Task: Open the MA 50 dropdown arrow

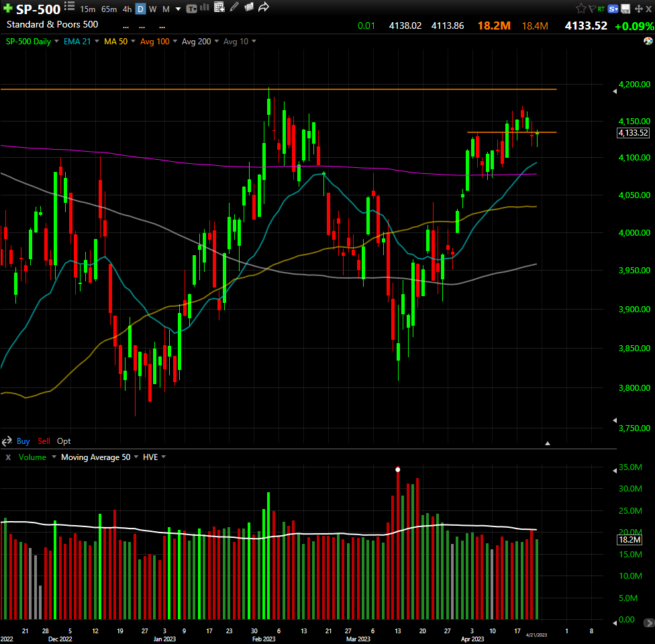Action: point(134,41)
